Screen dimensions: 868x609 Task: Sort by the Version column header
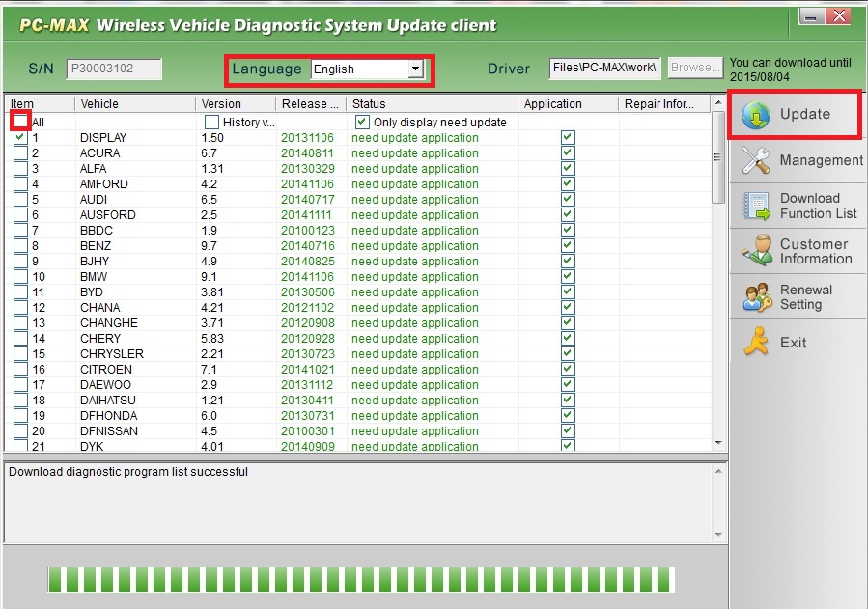point(235,103)
